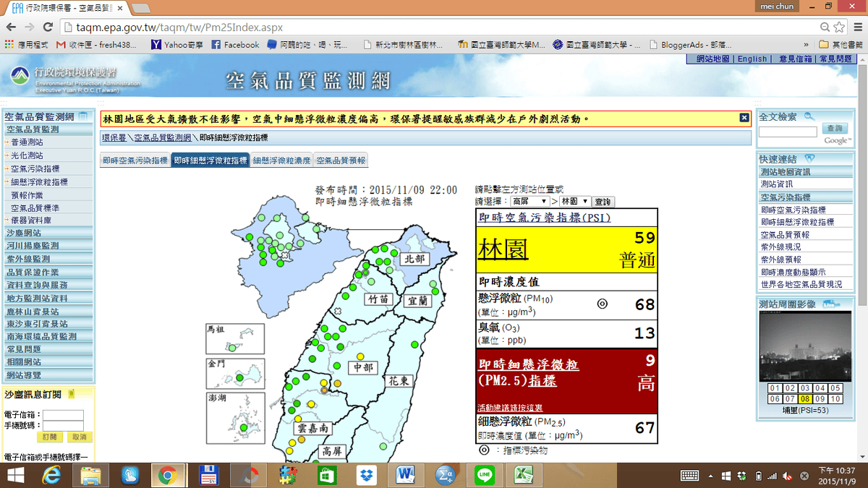Click the 查詢 button next to station dropdown

602,202
